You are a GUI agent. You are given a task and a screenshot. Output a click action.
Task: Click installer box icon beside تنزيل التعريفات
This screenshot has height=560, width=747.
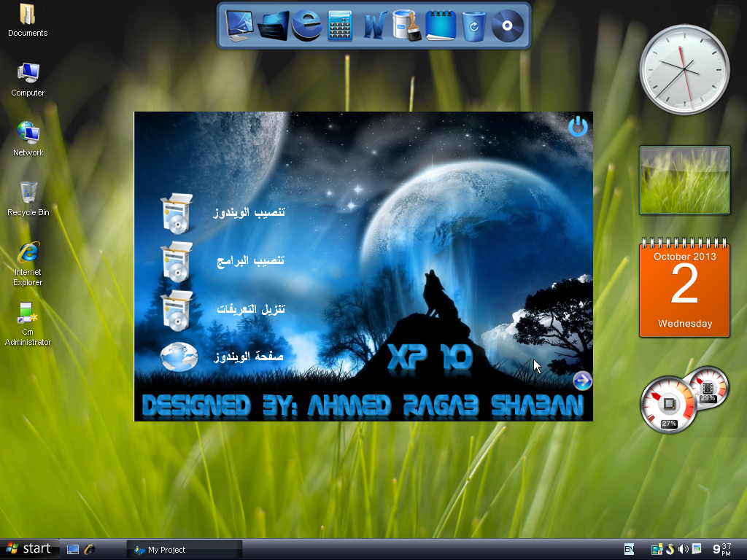click(x=177, y=310)
